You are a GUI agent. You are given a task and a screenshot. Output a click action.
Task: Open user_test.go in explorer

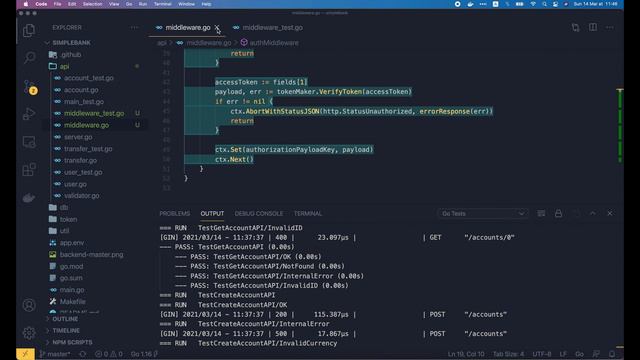coord(83,172)
